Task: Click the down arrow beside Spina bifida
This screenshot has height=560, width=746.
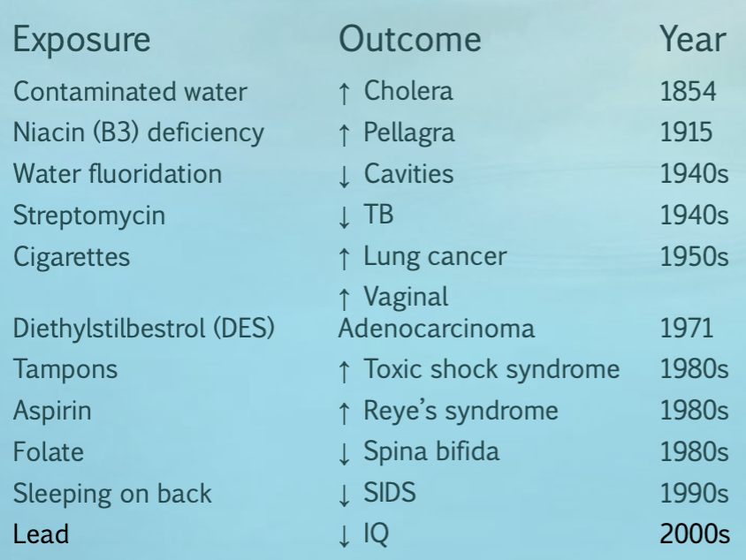Action: tap(345, 453)
